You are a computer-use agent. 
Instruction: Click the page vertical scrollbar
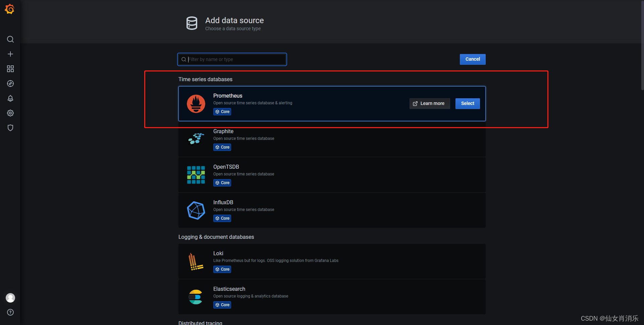642,45
